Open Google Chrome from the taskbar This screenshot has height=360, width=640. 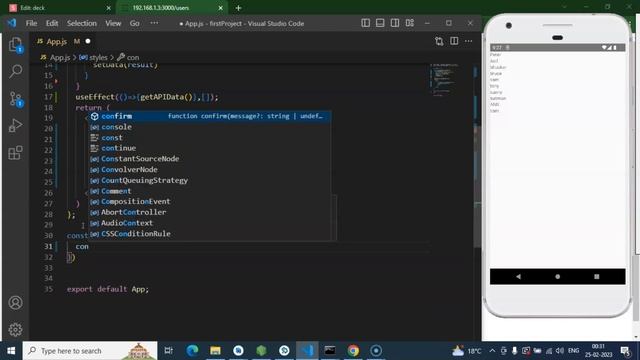point(353,351)
